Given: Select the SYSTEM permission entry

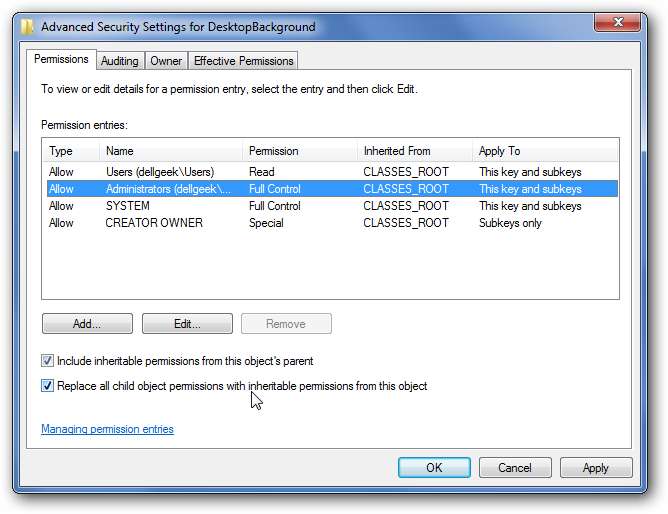Looking at the screenshot, I should (127, 206).
